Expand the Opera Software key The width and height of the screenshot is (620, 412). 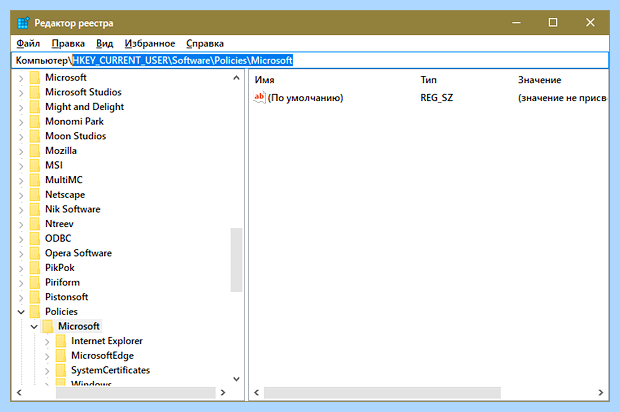coord(21,254)
